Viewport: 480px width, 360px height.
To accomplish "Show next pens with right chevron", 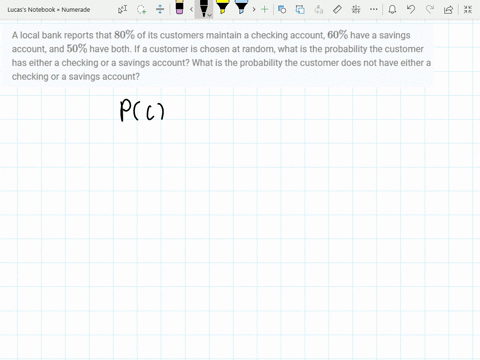I will pos(254,9).
